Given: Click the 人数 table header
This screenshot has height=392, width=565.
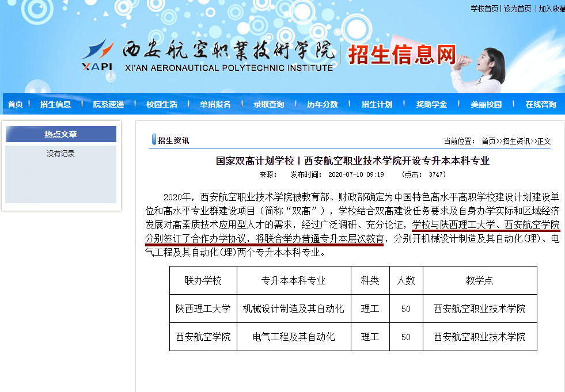Looking at the screenshot, I should click(406, 280).
